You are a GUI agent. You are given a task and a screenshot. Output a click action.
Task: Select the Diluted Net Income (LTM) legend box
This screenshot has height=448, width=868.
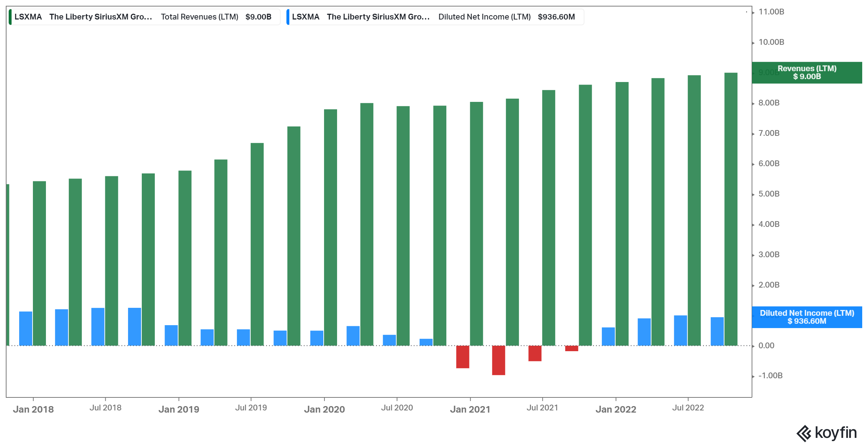(435, 17)
